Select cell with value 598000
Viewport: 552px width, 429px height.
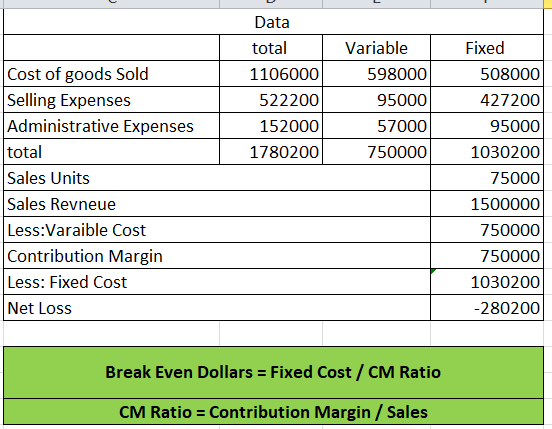pos(376,74)
